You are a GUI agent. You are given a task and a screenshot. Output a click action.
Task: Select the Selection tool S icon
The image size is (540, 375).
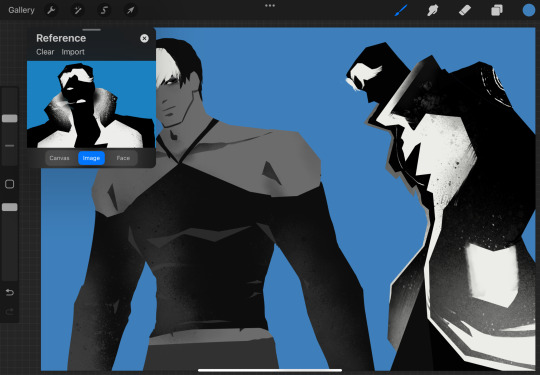click(104, 10)
